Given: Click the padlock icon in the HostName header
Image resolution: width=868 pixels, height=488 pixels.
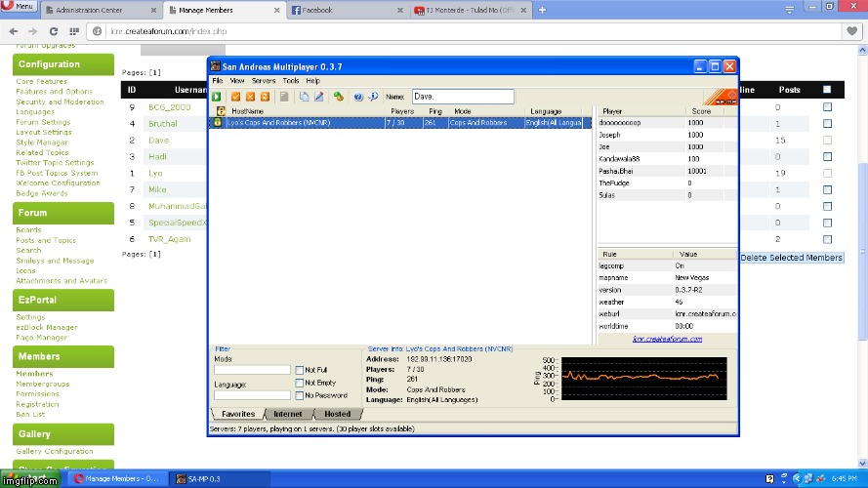Looking at the screenshot, I should 219,112.
